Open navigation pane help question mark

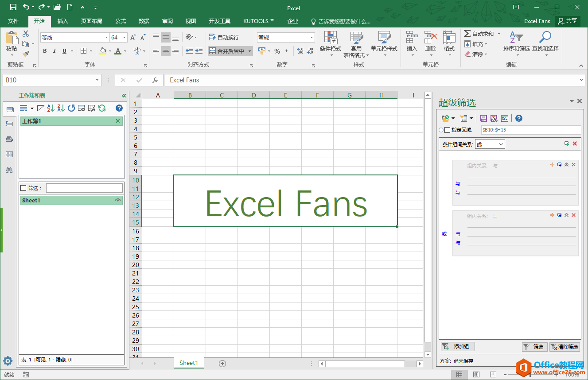click(x=119, y=108)
